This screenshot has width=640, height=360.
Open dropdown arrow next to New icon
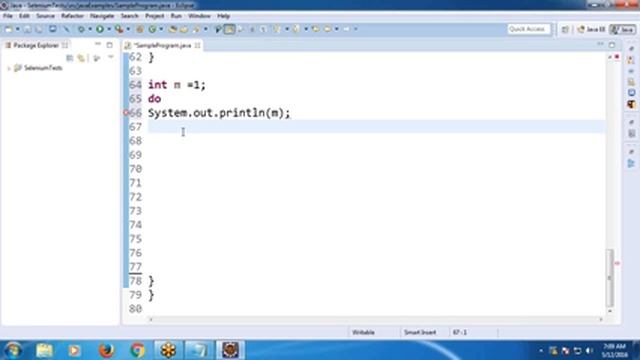point(17,29)
